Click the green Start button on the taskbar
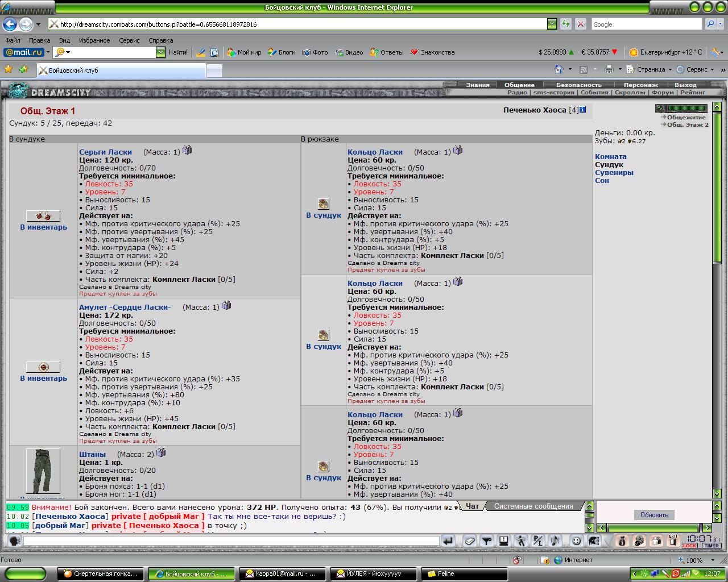The height and width of the screenshot is (582, 728). (25, 573)
